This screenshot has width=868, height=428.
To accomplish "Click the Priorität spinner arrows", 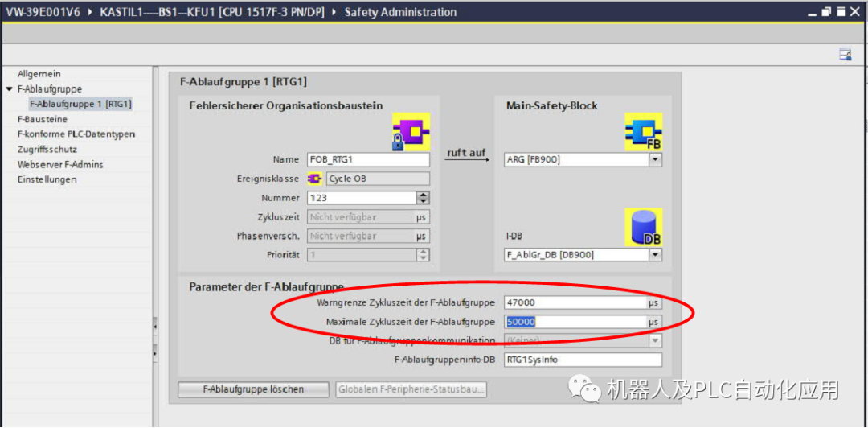I will 424,255.
